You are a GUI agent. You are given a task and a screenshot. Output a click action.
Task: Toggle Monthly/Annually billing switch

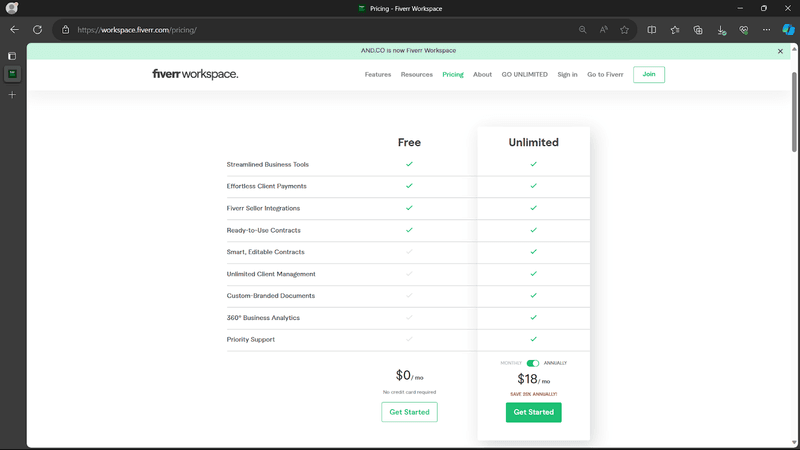(x=533, y=363)
